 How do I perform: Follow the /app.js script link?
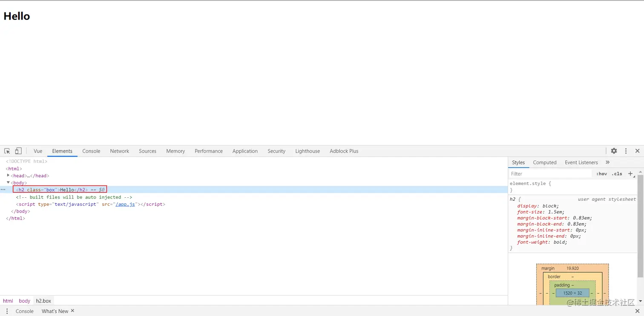125,204
